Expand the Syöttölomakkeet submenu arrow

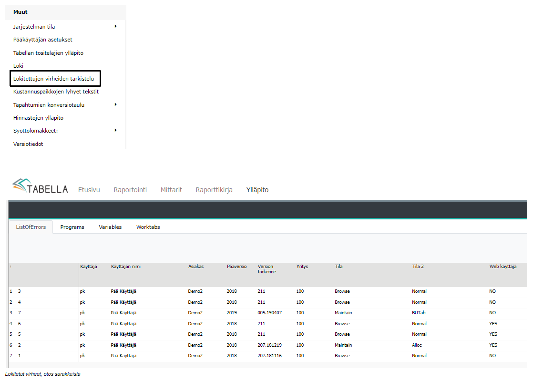click(116, 130)
